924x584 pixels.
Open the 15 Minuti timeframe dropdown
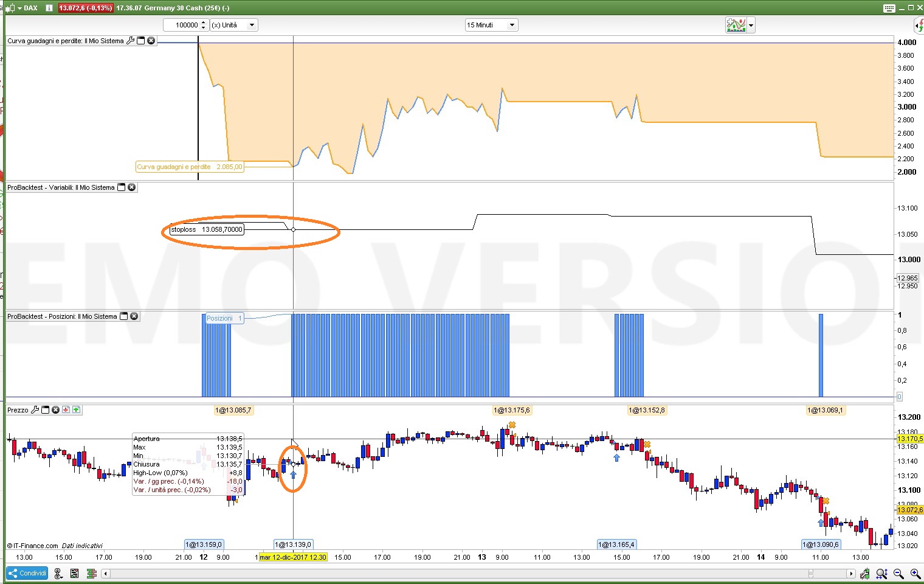(x=491, y=25)
